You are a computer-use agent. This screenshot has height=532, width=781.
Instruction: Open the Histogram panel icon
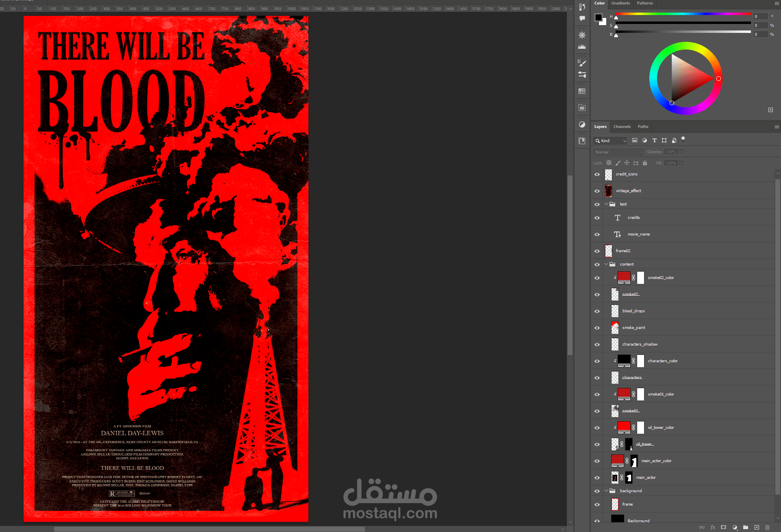tap(582, 47)
